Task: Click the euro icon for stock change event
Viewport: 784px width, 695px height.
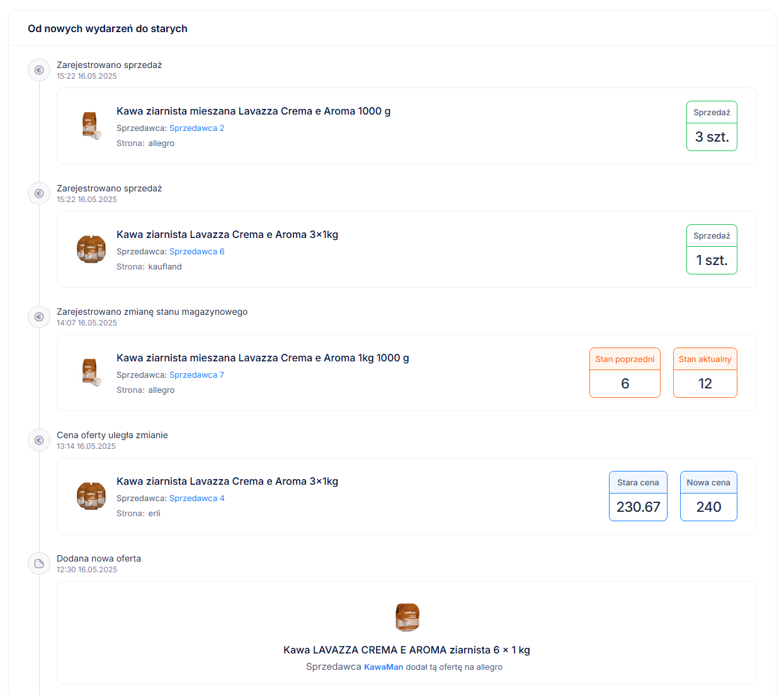Action: click(x=39, y=317)
